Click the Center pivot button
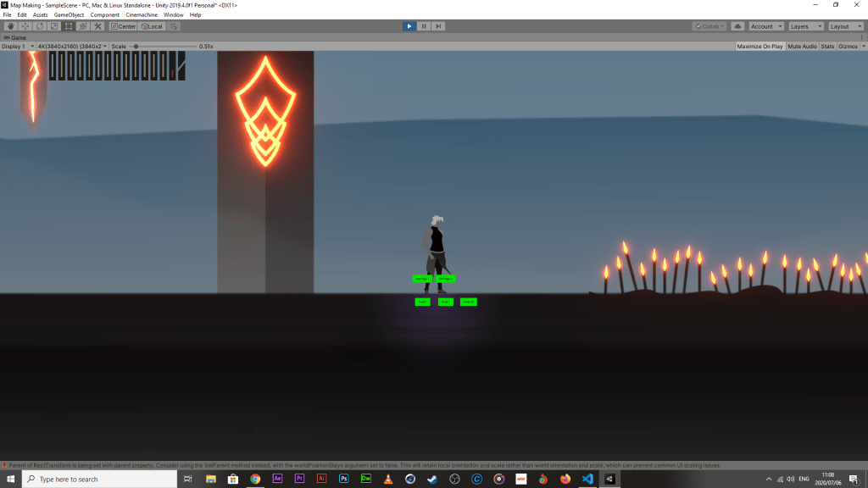 [124, 26]
